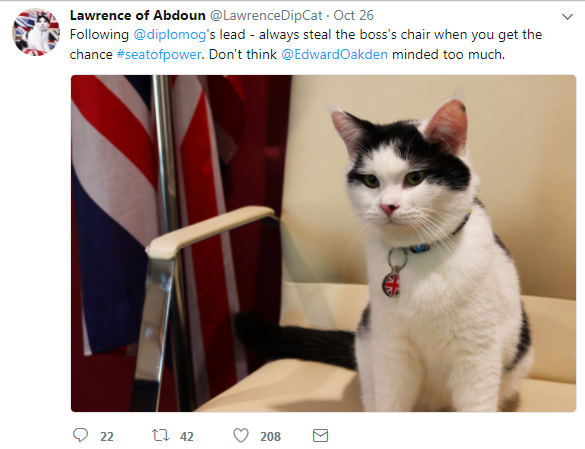Click the Lawrence of Abdoun display name
This screenshot has height=449, width=585.
click(x=138, y=15)
